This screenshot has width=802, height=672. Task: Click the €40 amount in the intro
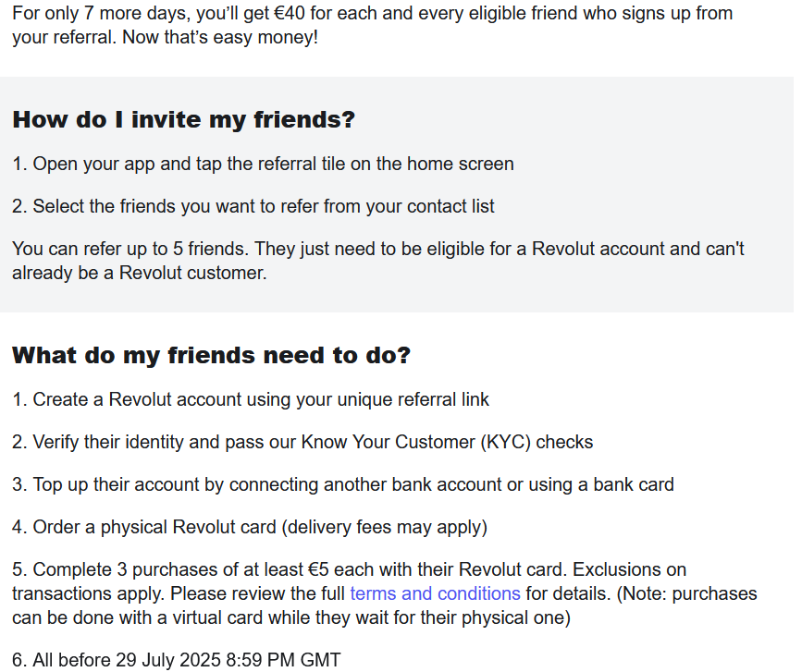(x=289, y=13)
